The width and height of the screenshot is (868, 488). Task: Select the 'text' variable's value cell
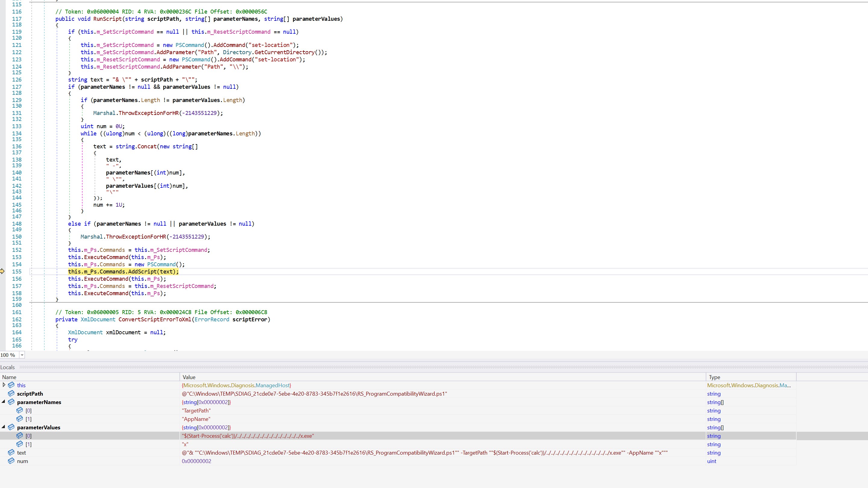(425, 452)
